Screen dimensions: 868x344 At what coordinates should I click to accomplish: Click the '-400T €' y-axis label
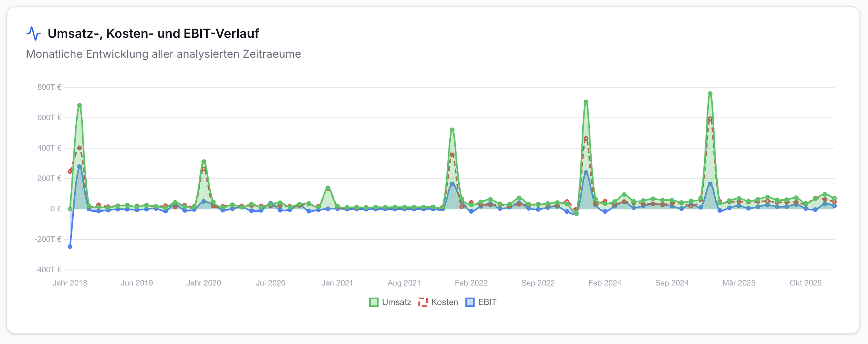pos(48,270)
